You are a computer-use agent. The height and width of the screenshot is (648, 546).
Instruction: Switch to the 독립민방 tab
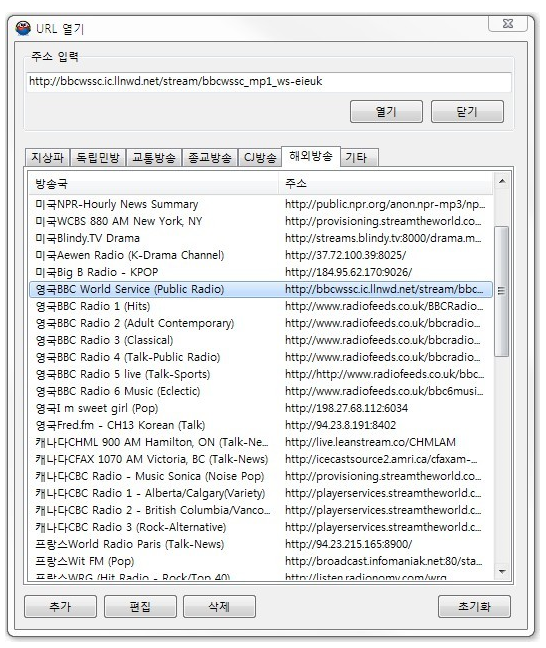tap(98, 157)
